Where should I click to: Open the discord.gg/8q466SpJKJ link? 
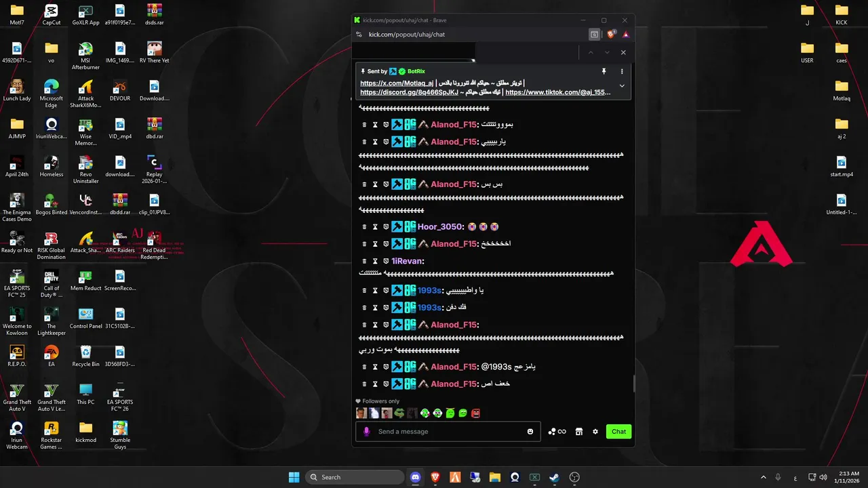point(409,92)
